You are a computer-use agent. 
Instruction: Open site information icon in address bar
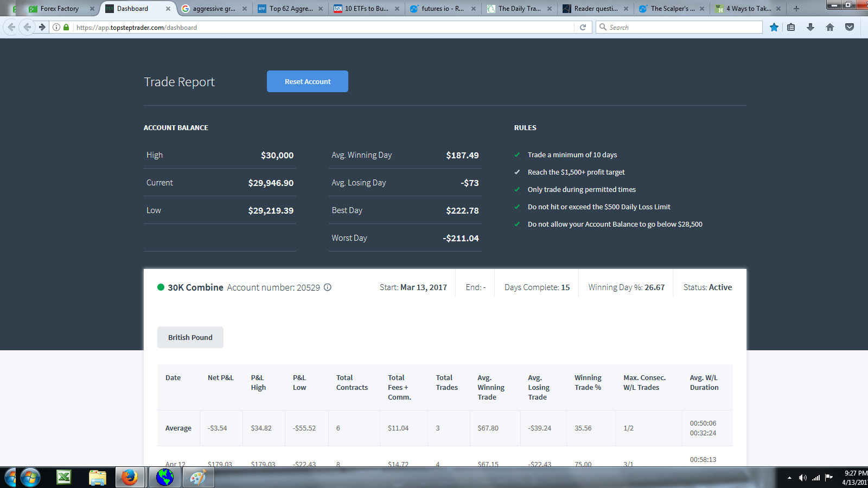click(x=56, y=27)
